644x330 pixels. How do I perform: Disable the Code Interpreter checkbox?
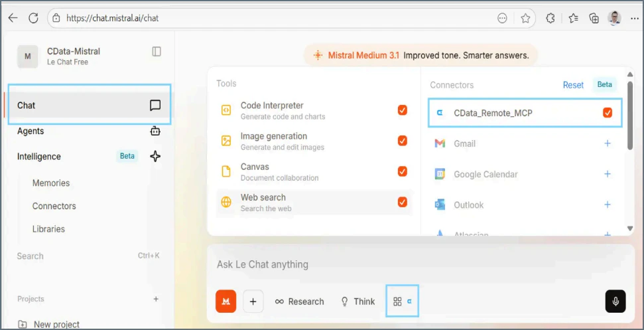(402, 110)
